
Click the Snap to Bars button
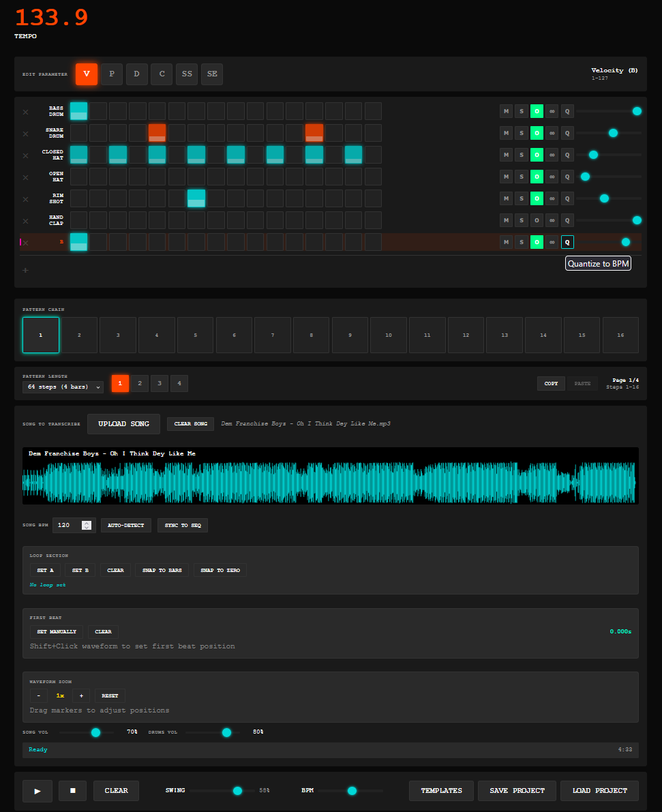click(x=162, y=570)
